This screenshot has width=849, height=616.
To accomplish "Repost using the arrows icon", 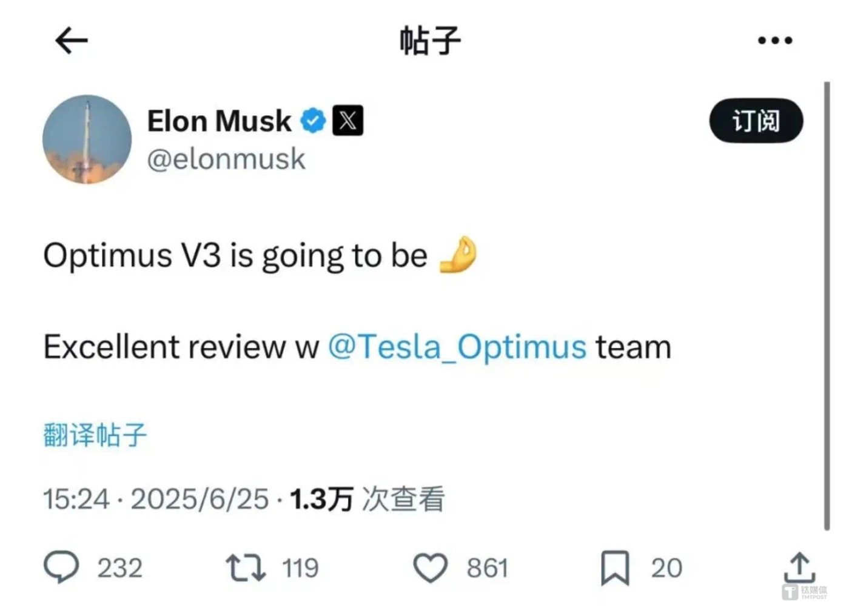I will 246,567.
